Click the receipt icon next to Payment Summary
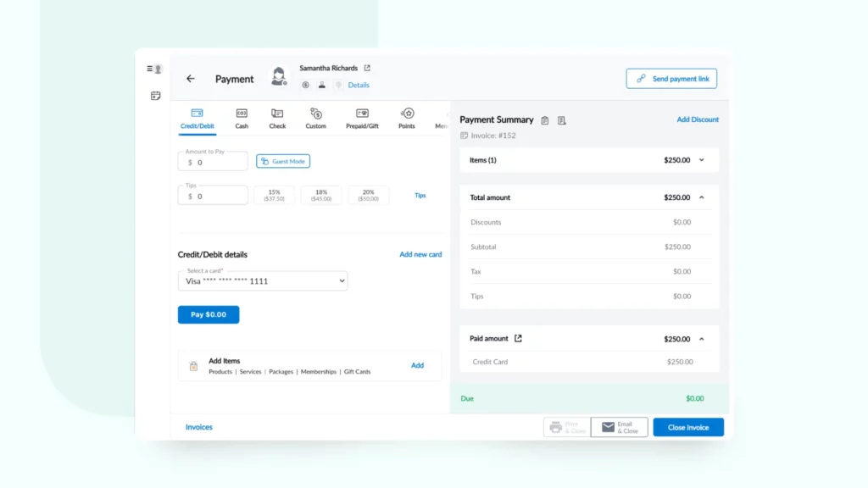This screenshot has height=488, width=868. pyautogui.click(x=561, y=120)
